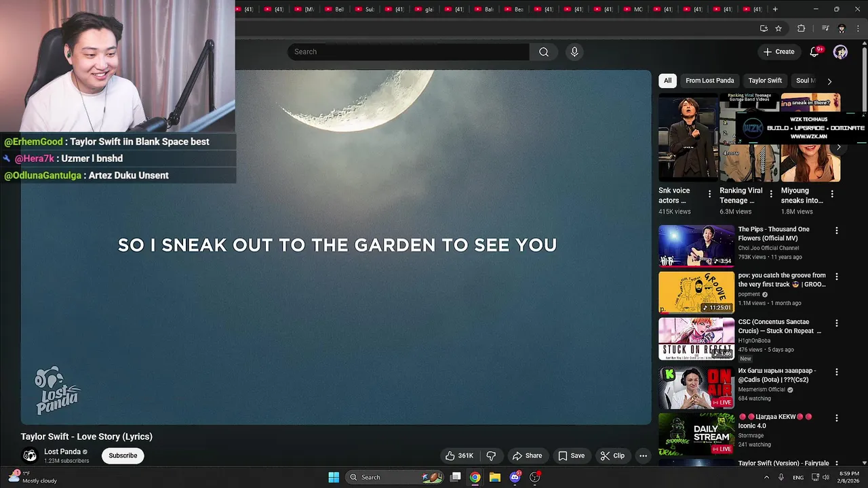Bookmark this page with star icon
868x488 pixels.
(x=778, y=28)
